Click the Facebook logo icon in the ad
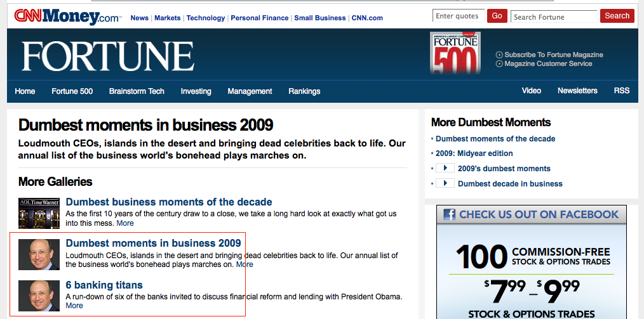The image size is (644, 319). pos(450,214)
